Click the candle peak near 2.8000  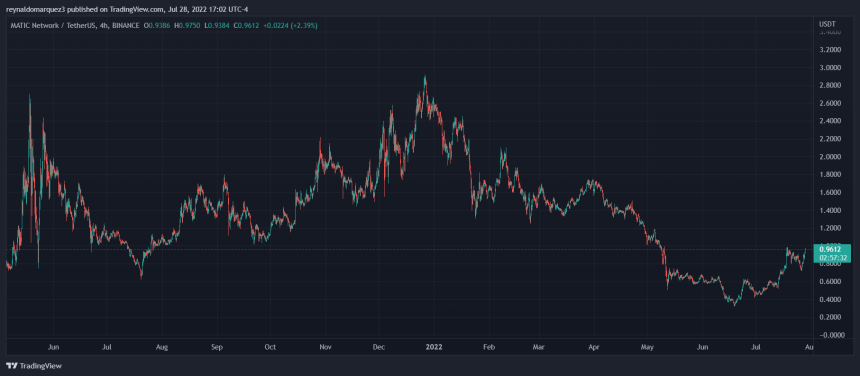(x=425, y=78)
